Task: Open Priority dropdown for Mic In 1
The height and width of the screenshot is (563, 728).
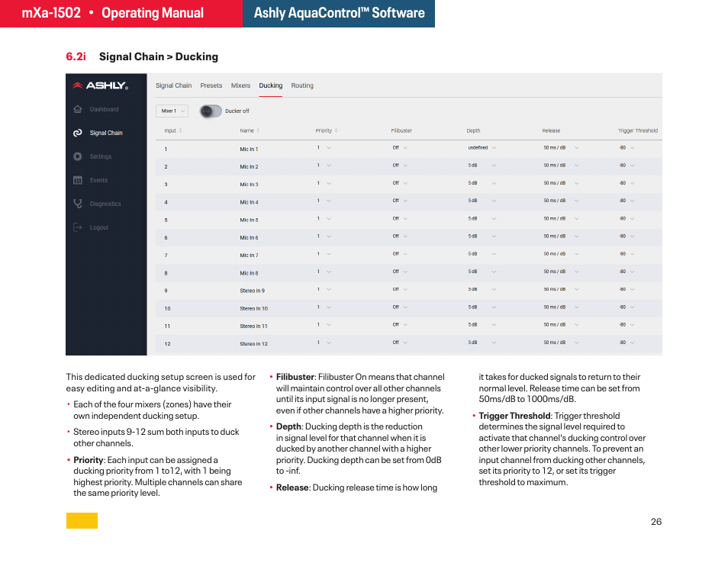Action: click(324, 147)
